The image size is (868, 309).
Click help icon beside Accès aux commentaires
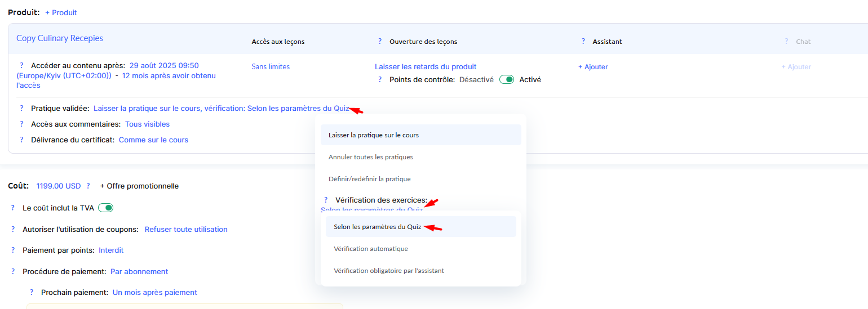pyautogui.click(x=22, y=124)
